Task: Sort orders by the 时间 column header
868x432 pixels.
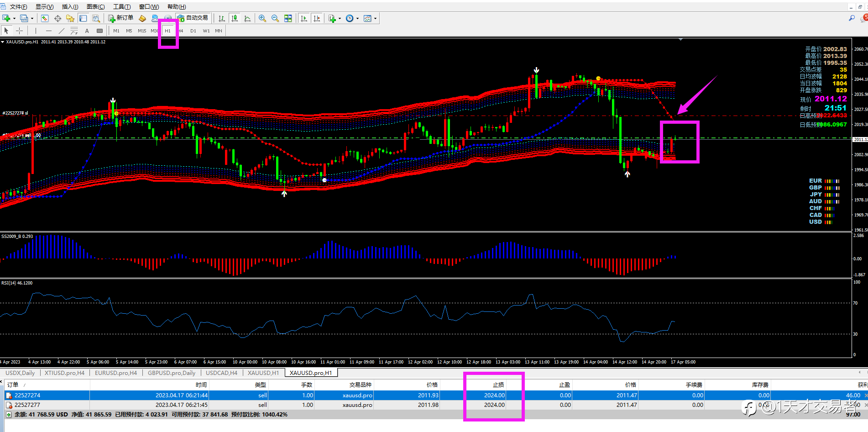Action: 149,385
